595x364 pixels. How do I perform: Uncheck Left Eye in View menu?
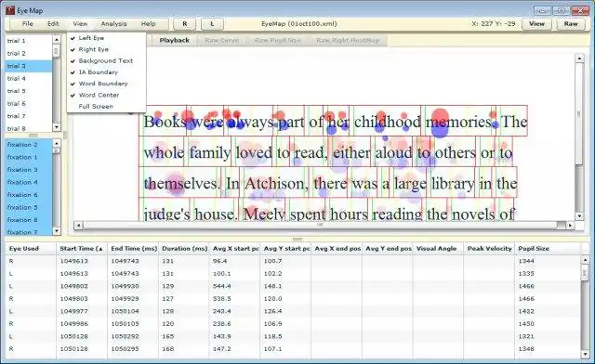106,38
